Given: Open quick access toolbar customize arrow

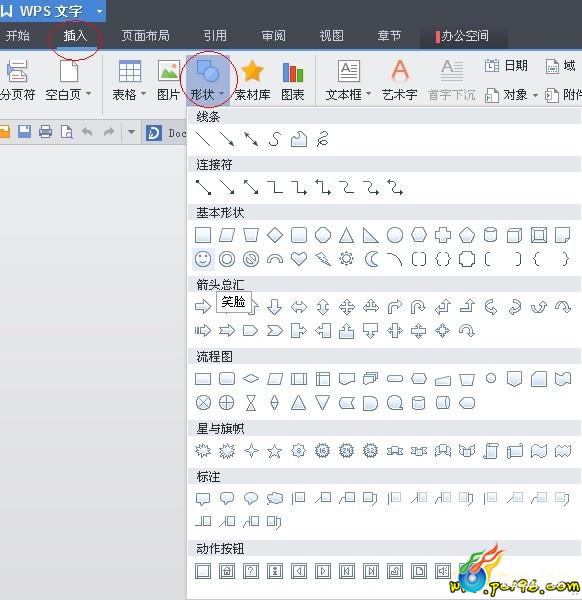Looking at the screenshot, I should 131,132.
